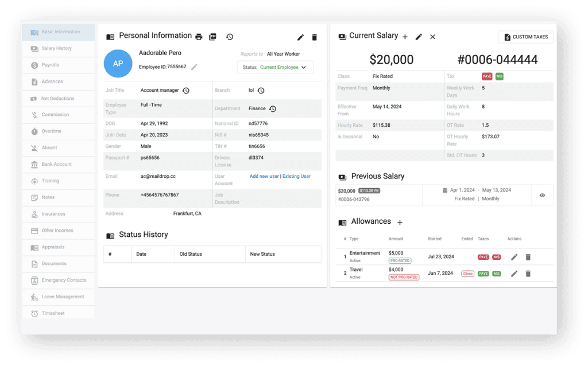The width and height of the screenshot is (588, 366).
Task: Open Emergency Contacts in sidebar
Action: [x=58, y=280]
